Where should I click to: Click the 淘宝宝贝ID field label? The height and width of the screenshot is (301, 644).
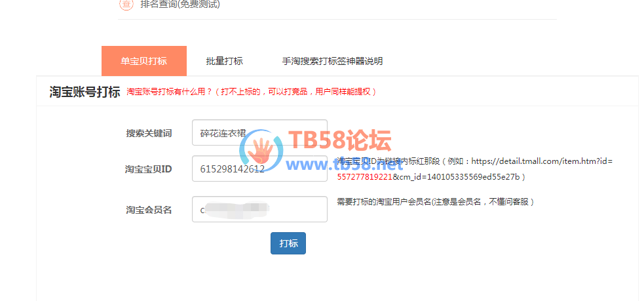coord(148,169)
